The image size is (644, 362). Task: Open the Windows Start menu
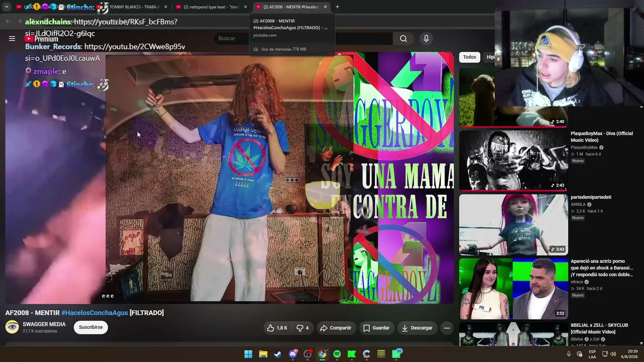pos(248,354)
